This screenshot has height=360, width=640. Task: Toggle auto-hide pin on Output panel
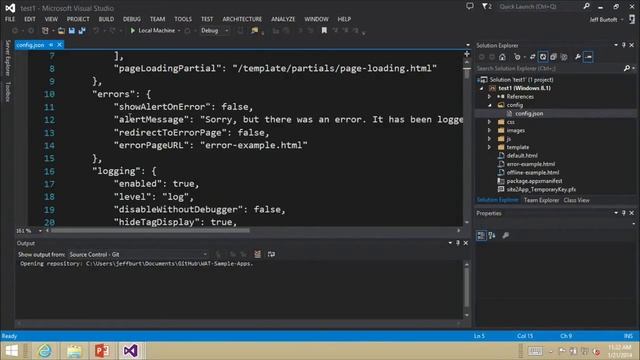coord(458,243)
